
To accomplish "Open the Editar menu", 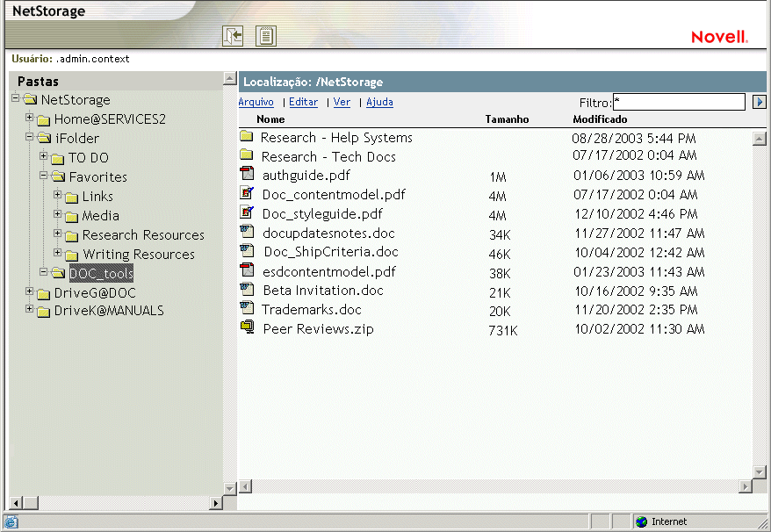I will coord(303,102).
